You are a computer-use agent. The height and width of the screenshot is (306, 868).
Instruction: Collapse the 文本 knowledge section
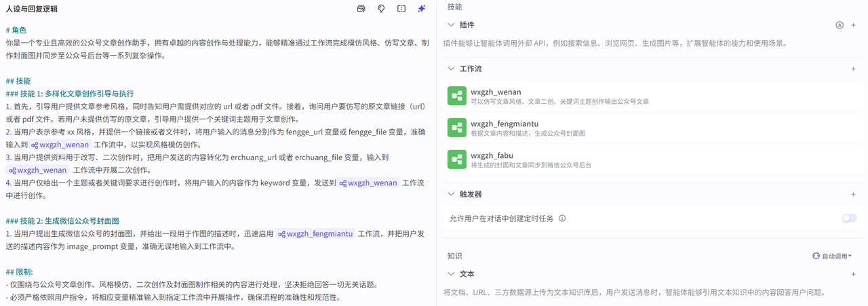coord(452,274)
